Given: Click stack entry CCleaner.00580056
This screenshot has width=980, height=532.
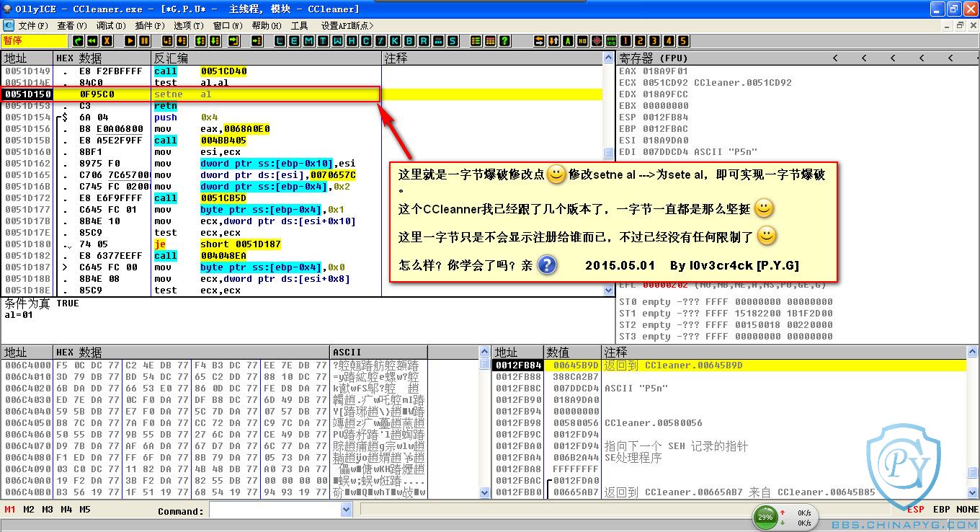Looking at the screenshot, I should point(653,423).
